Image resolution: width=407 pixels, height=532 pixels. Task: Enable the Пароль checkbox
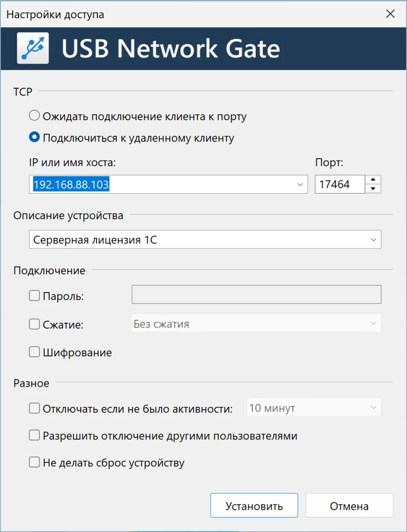[x=34, y=296]
